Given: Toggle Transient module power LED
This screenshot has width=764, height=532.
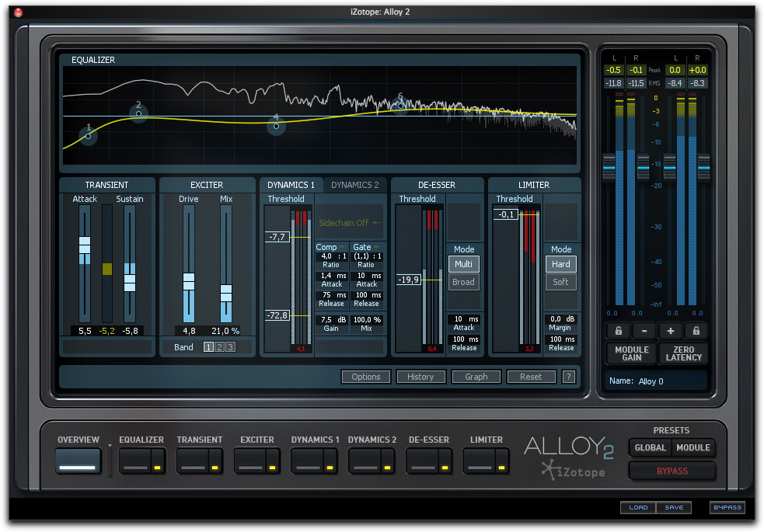Looking at the screenshot, I should pos(215,468).
